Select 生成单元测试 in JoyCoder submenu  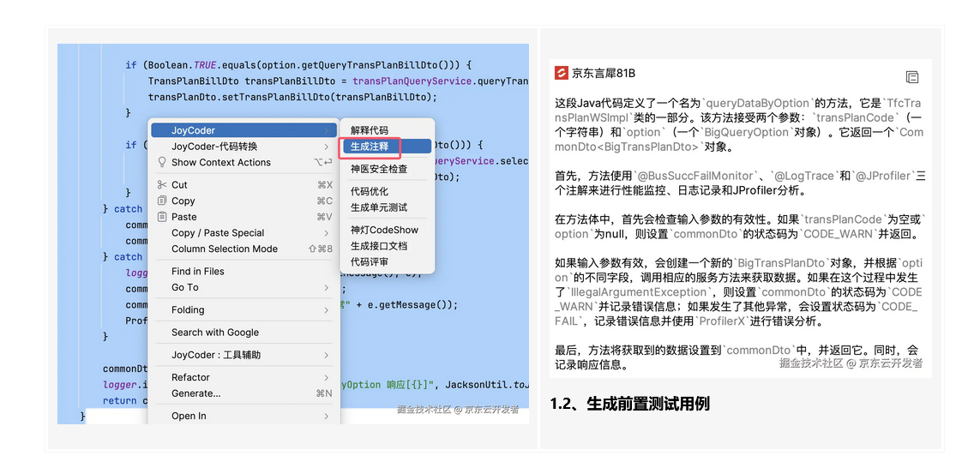click(387, 207)
